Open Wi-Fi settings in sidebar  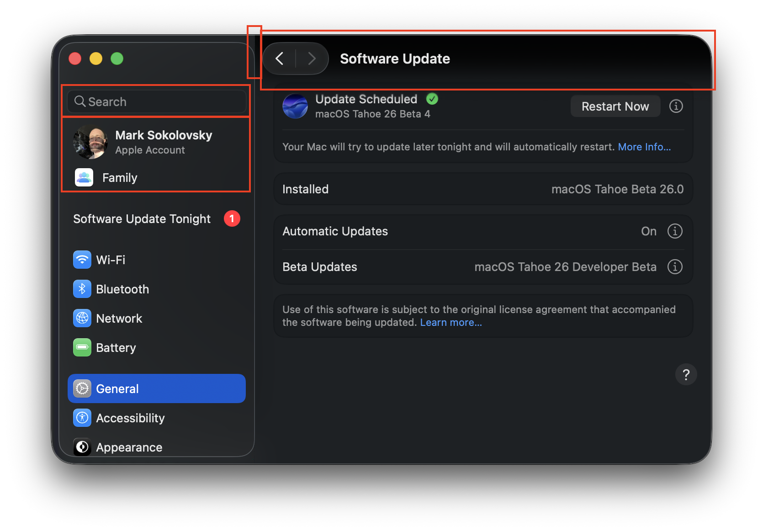[111, 260]
